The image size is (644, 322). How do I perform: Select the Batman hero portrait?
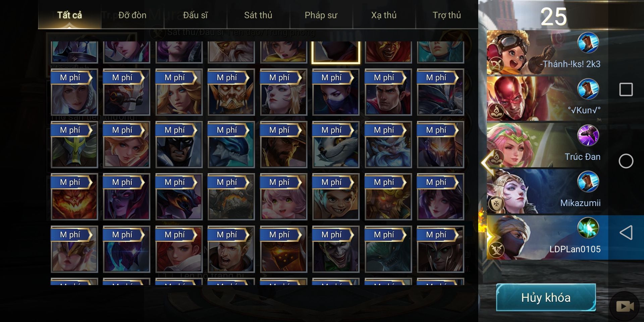pos(179,145)
